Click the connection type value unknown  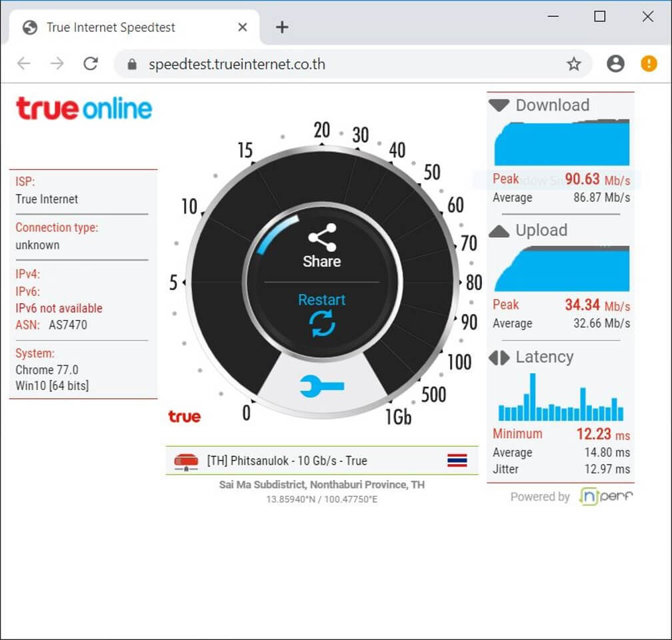click(37, 245)
